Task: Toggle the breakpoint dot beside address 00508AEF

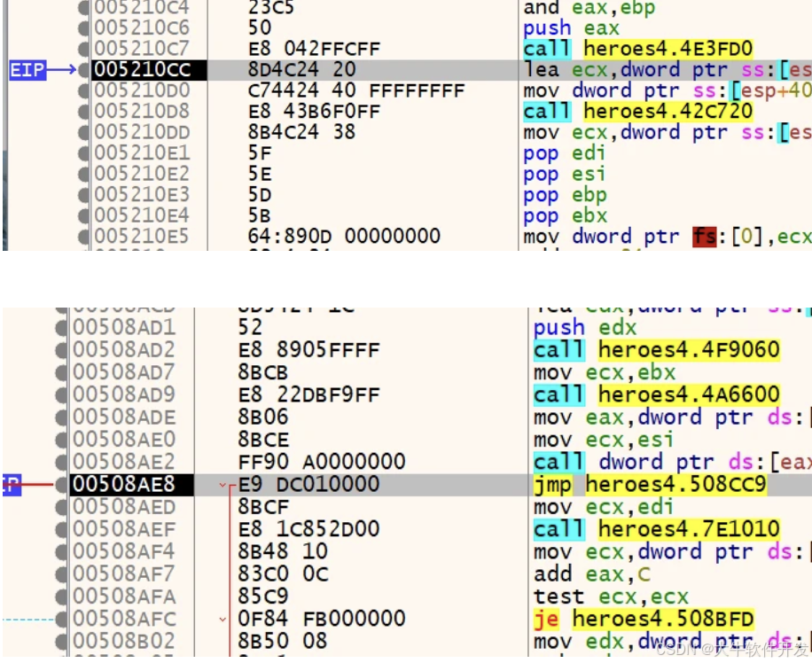Action: click(62, 529)
